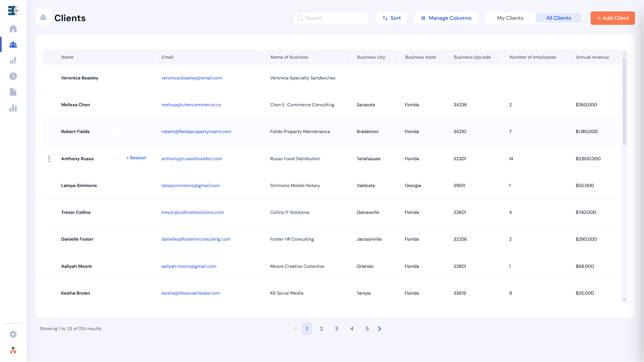Screen dimensions: 644x362
Task: Go to page 3 of results
Action: (x=336, y=329)
